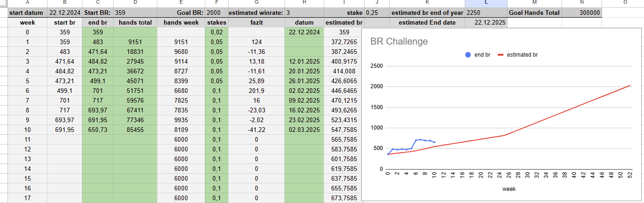Screen dimensions: 644x203
Task: Click the 'week' column heading cell
Action: coord(27,22)
